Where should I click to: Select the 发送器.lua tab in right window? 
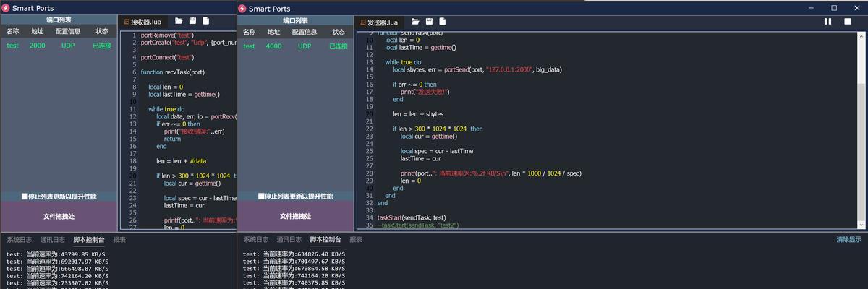tap(379, 22)
